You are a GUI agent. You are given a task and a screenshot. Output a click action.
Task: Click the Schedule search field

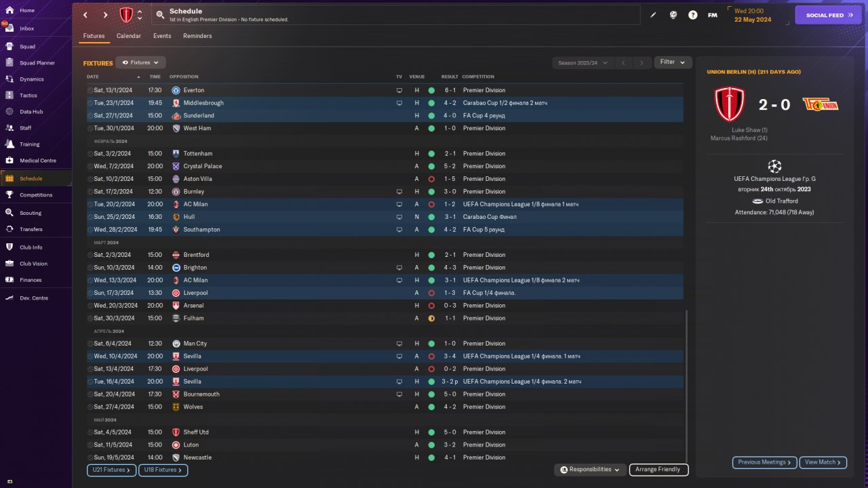click(x=396, y=15)
